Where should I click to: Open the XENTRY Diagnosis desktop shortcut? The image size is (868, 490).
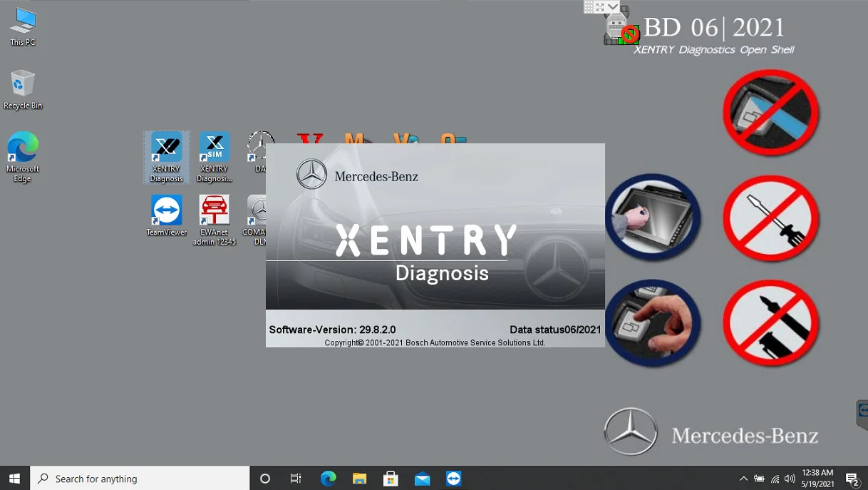click(167, 158)
